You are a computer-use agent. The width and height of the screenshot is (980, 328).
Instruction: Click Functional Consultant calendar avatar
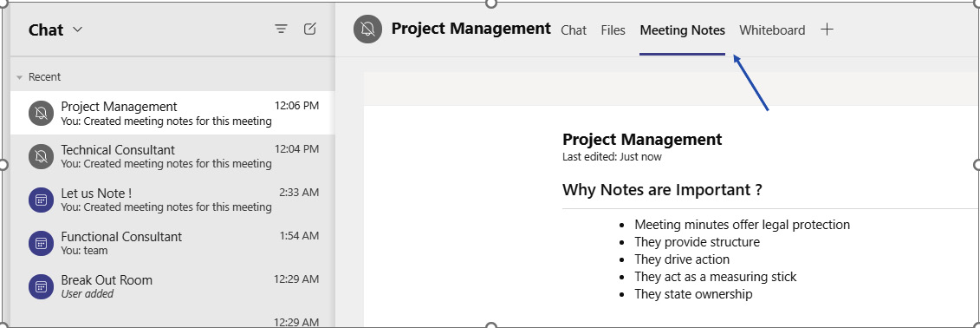click(x=41, y=243)
